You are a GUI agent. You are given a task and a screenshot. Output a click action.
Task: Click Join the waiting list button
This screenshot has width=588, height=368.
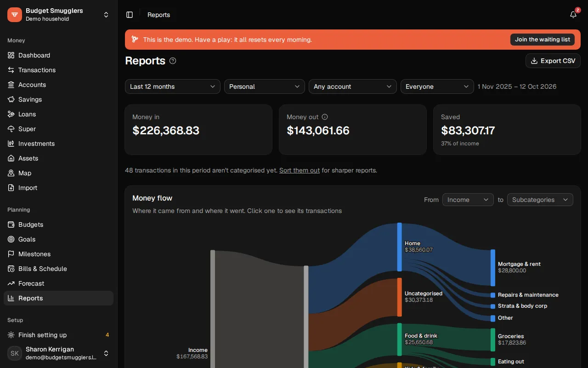click(x=543, y=40)
